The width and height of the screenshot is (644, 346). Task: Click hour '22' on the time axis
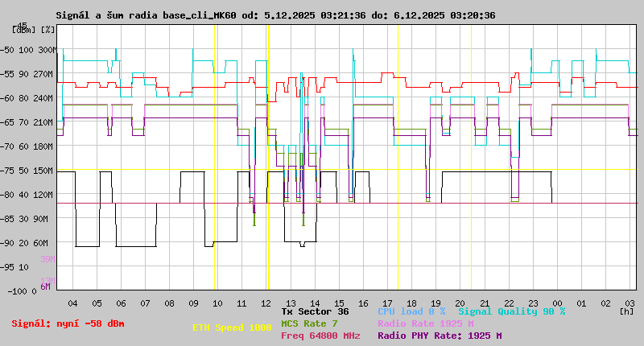[x=509, y=303]
